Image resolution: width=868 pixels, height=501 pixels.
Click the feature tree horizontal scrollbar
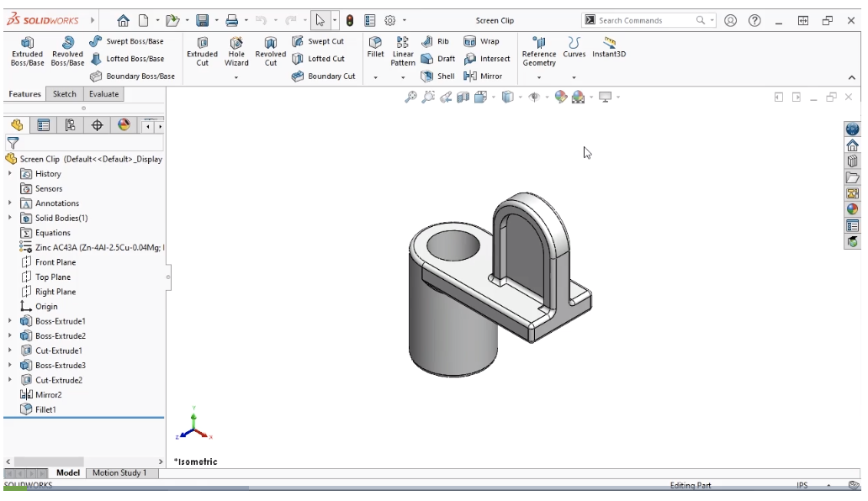pos(84,461)
